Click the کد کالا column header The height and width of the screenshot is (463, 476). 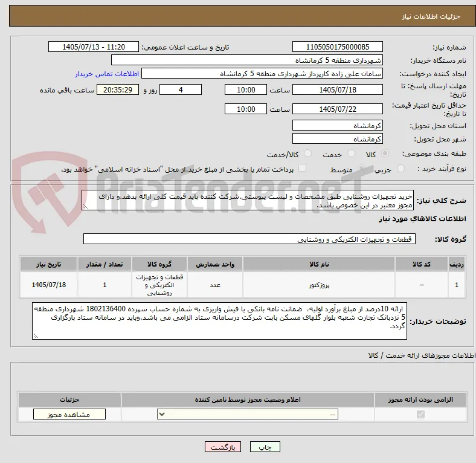[422, 264]
